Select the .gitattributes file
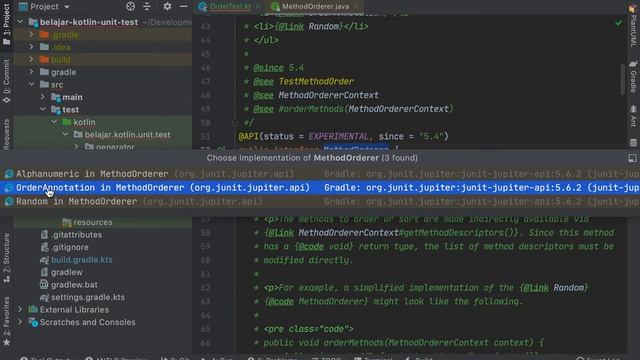This screenshot has height=360, width=640. coord(76,235)
